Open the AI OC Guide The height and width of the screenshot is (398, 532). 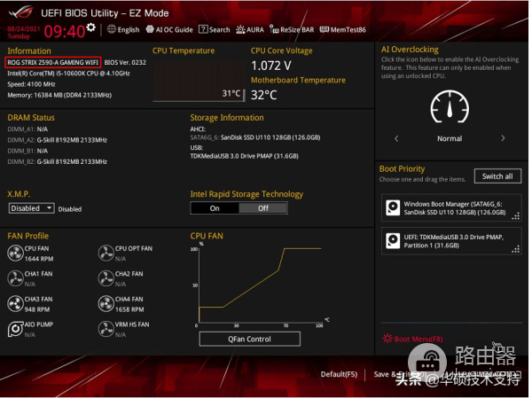pyautogui.click(x=170, y=29)
